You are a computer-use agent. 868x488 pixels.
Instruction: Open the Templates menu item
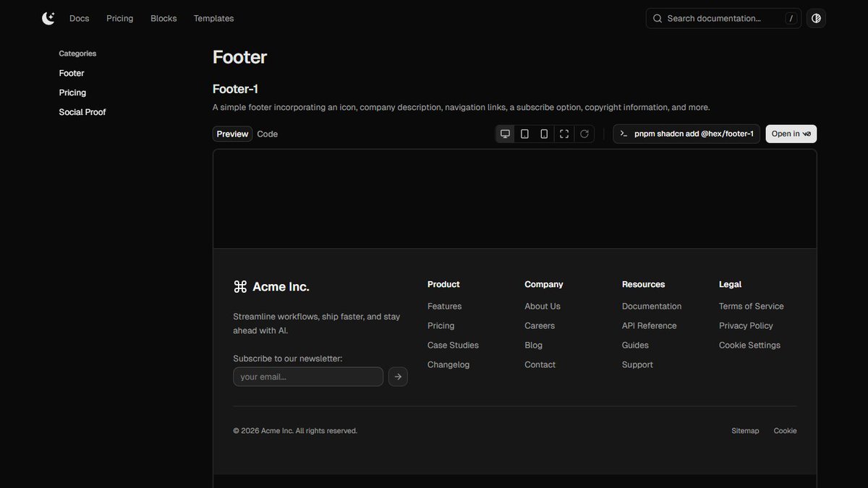213,18
